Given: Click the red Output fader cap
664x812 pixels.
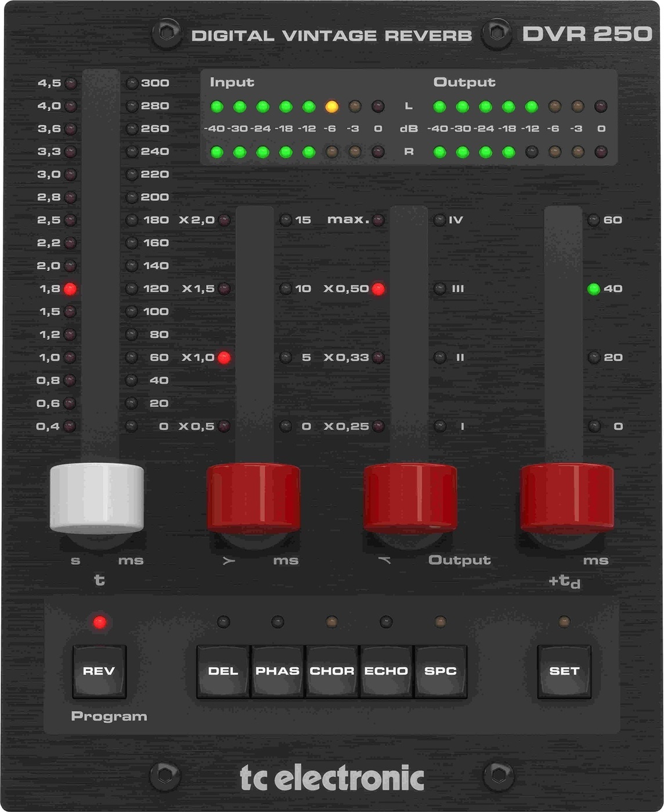Looking at the screenshot, I should (410, 497).
